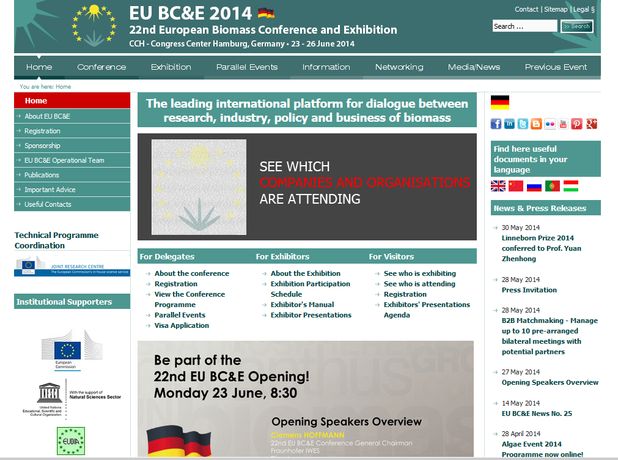Click the Flickr social icon

point(549,124)
